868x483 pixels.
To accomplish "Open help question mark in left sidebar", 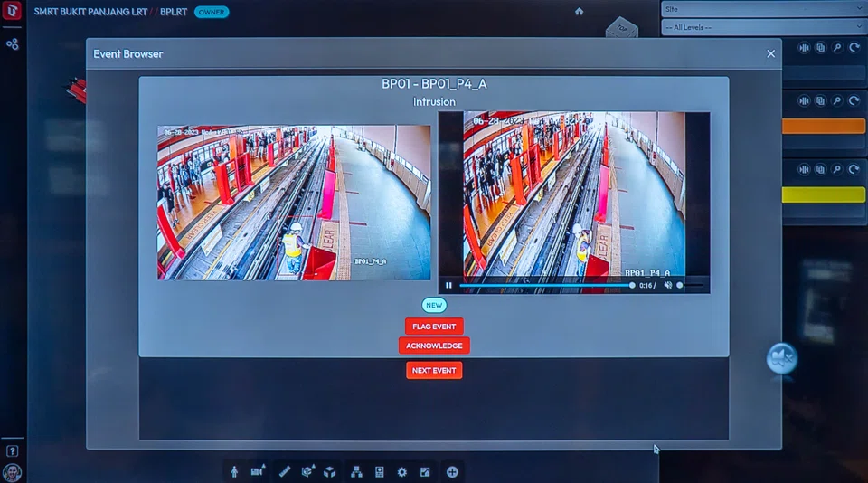I will 12,450.
